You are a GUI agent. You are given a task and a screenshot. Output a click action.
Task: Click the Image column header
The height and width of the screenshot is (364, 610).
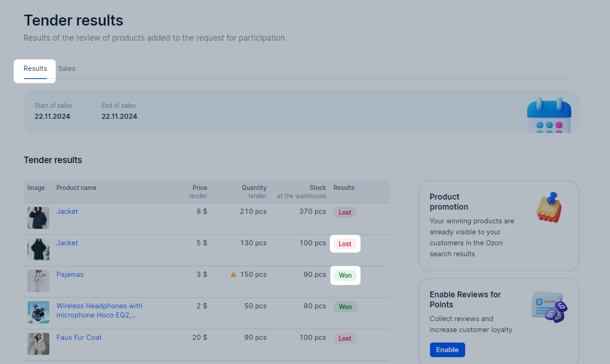tap(36, 188)
